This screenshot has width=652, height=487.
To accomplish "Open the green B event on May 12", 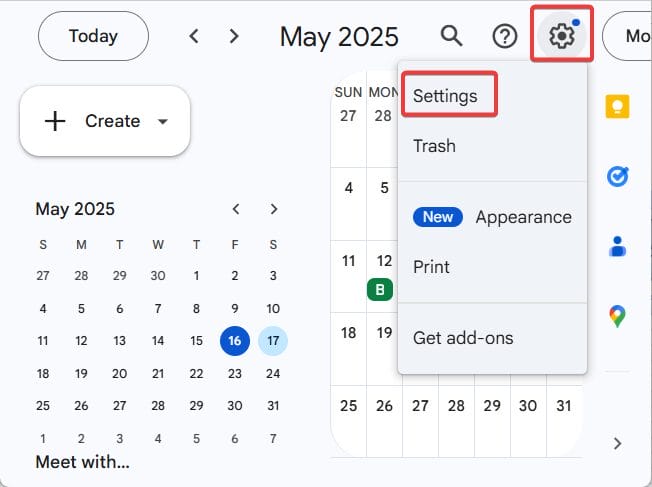I will [x=380, y=289].
